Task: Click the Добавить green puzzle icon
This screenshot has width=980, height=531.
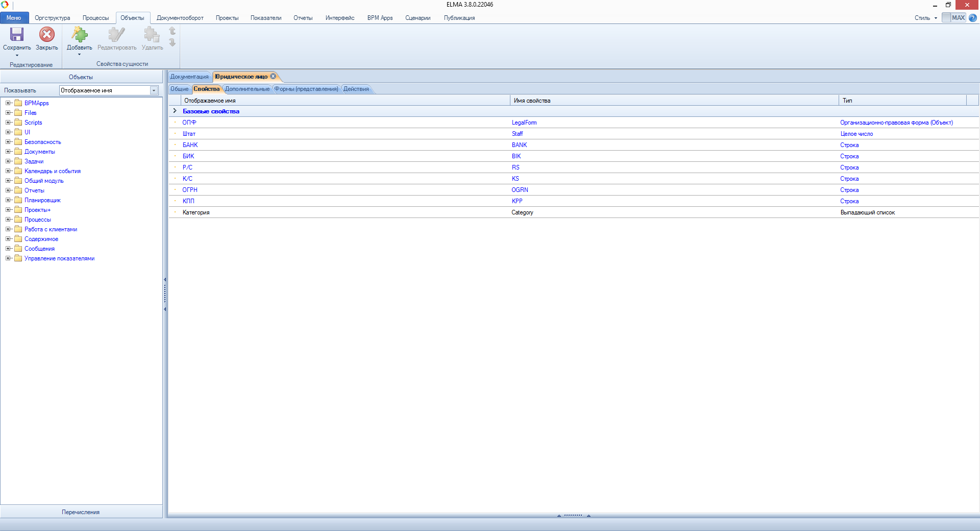Action: [x=79, y=34]
